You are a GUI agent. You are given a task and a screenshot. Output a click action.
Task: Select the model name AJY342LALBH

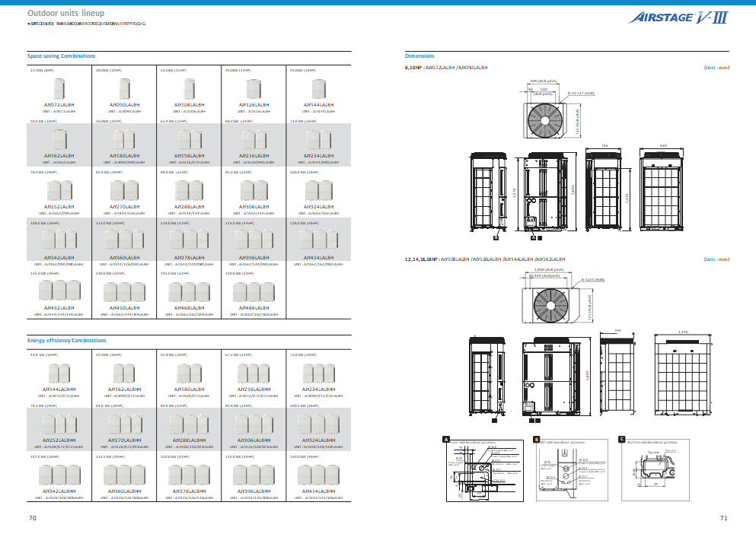59,258
